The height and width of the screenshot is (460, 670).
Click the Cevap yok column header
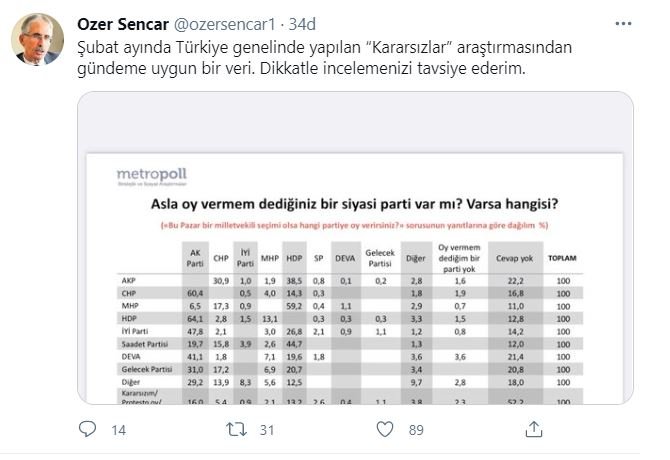pyautogui.click(x=516, y=258)
